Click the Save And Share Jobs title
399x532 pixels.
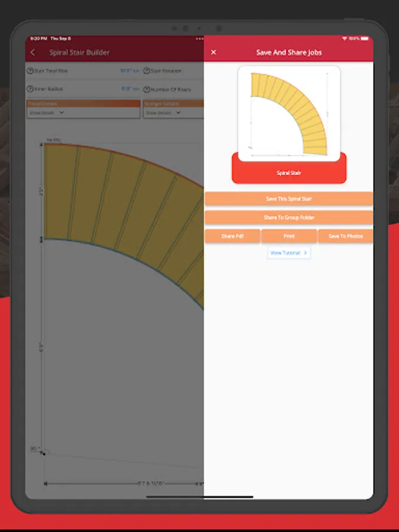click(x=288, y=52)
